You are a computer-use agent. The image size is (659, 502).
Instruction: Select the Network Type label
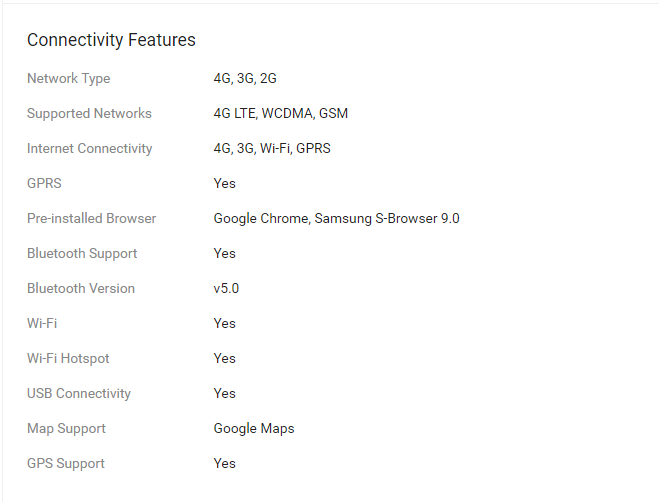point(69,79)
